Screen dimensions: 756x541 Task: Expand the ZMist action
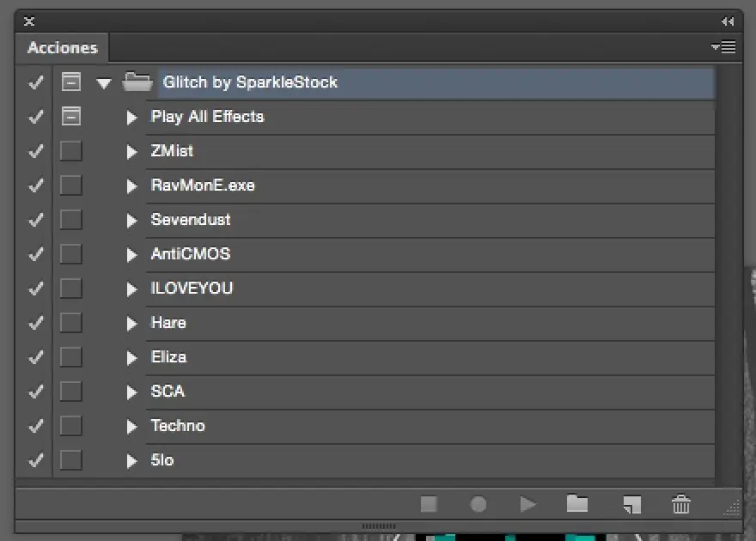pyautogui.click(x=131, y=152)
